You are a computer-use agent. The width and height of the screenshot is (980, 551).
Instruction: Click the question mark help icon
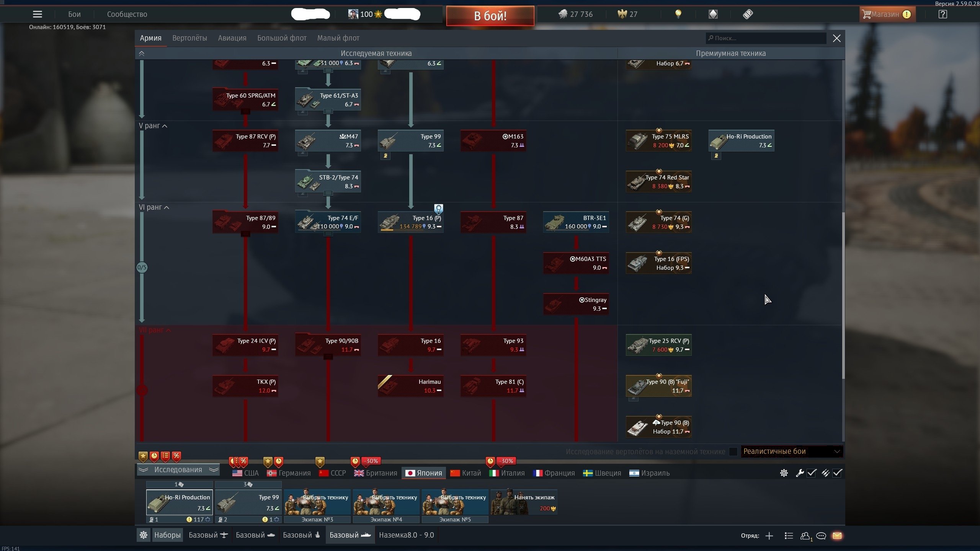942,14
